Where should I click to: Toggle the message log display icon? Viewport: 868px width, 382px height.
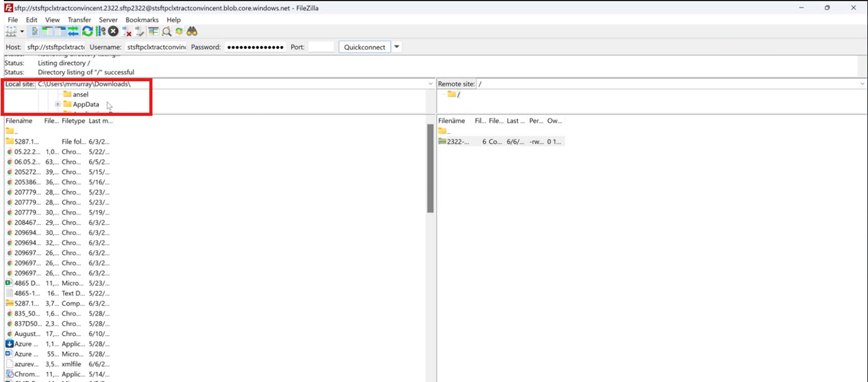click(35, 31)
